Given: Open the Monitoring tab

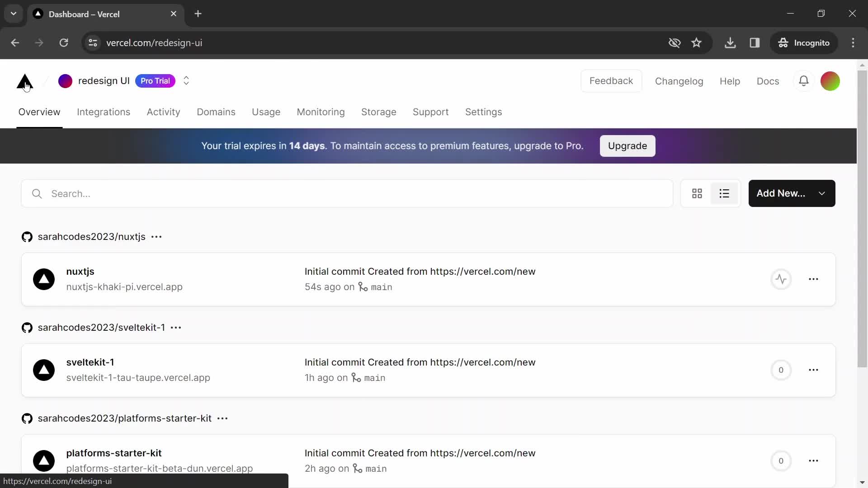Looking at the screenshot, I should (x=321, y=112).
